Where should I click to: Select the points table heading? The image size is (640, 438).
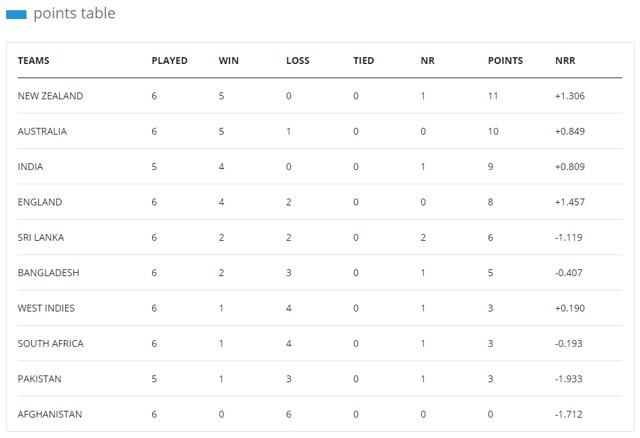click(x=74, y=13)
